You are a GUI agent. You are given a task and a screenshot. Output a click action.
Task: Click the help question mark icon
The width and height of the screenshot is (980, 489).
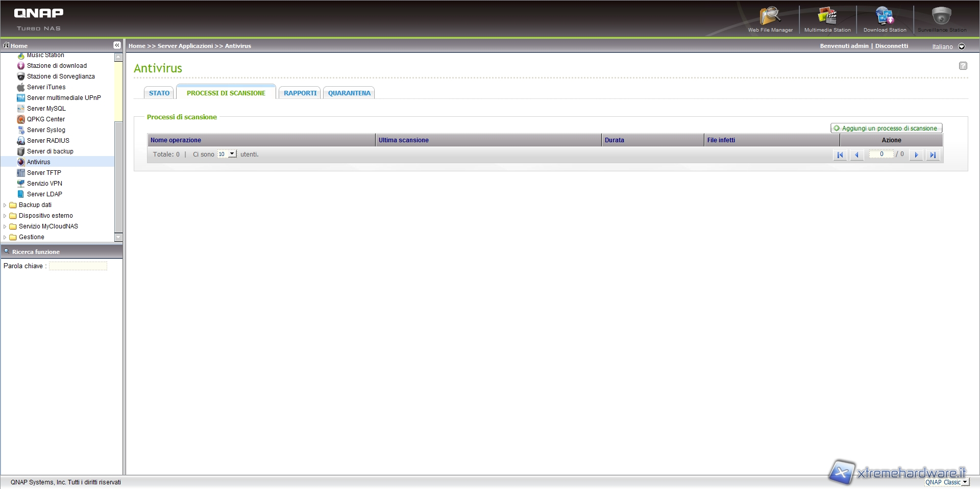tap(963, 66)
